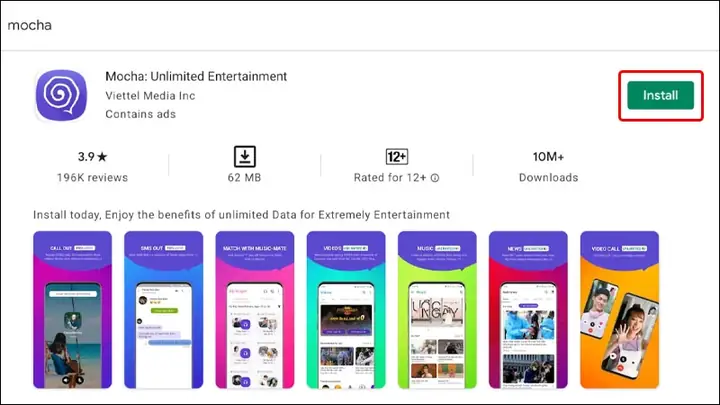Click the 12+ content rating icon
720x405 pixels.
397,157
